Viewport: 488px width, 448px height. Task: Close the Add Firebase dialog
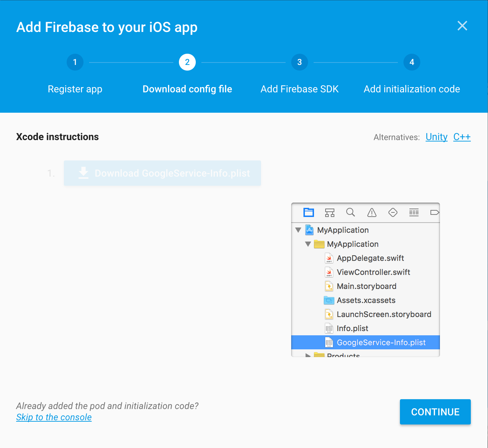point(462,26)
